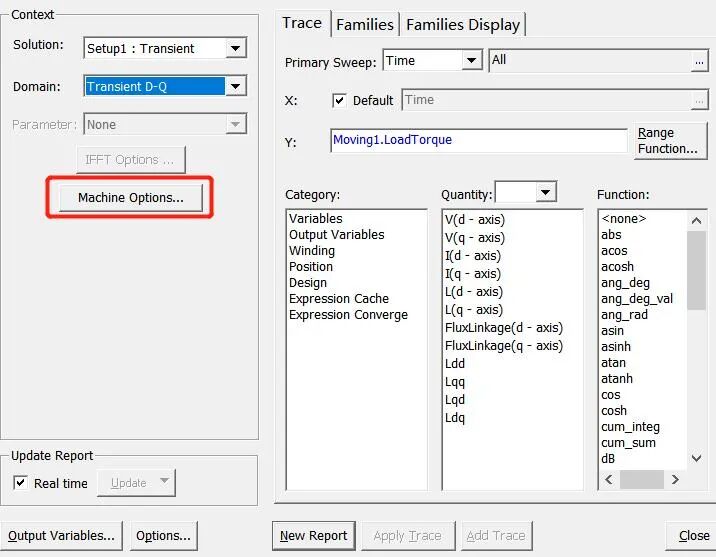Open the Update button's dropdown arrow
The height and width of the screenshot is (557, 716).
coord(164,482)
